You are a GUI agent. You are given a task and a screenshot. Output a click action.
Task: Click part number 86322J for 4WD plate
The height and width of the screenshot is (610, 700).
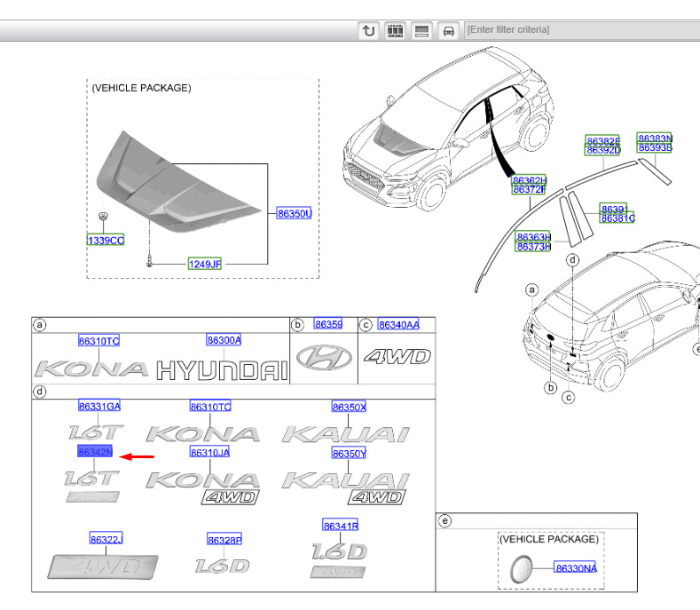point(106,539)
